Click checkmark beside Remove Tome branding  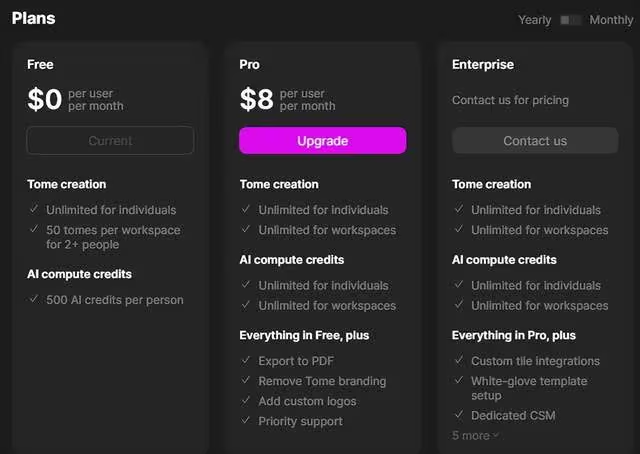[247, 381]
